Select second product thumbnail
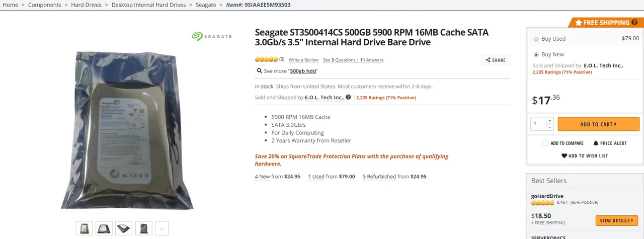This screenshot has height=239, width=644. [x=104, y=228]
